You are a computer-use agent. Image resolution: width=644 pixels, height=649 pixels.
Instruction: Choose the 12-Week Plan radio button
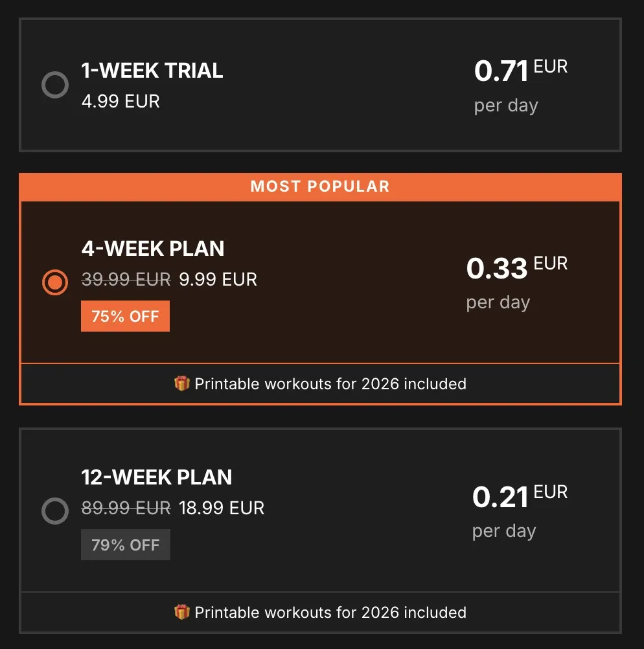click(55, 511)
